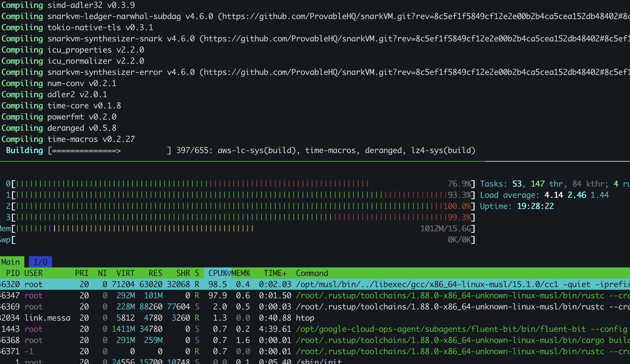
Task: Sort by RES column header
Action: tap(155, 273)
